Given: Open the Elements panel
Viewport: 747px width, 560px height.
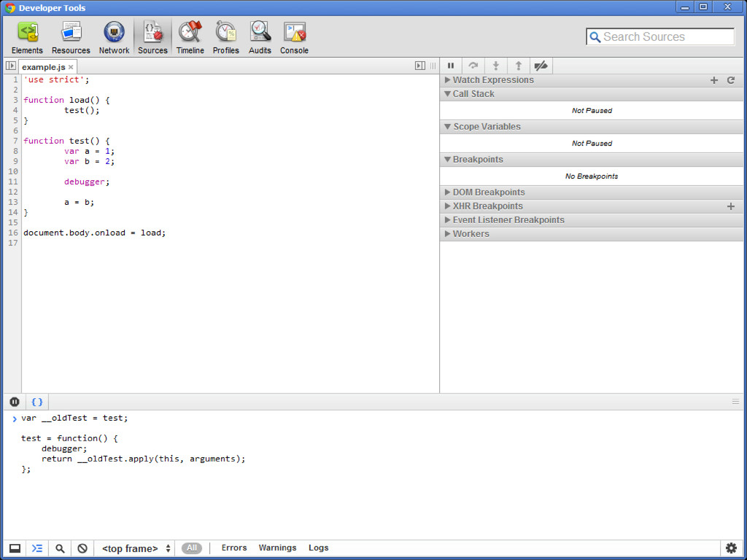Looking at the screenshot, I should (x=27, y=38).
